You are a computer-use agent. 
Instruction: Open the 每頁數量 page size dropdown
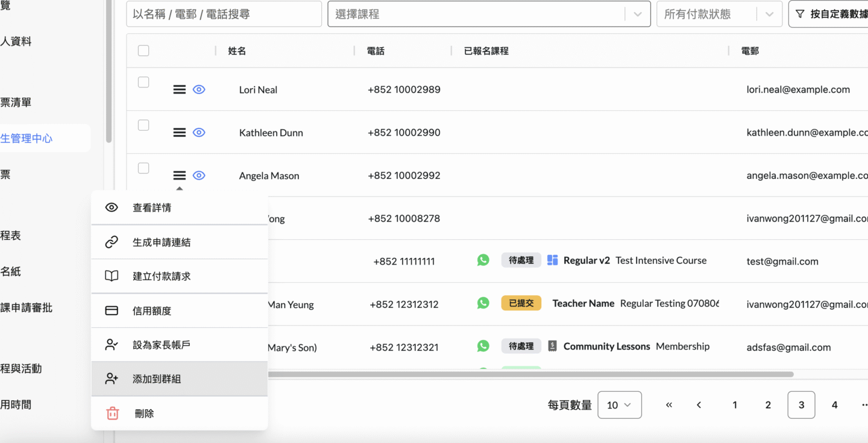click(619, 405)
